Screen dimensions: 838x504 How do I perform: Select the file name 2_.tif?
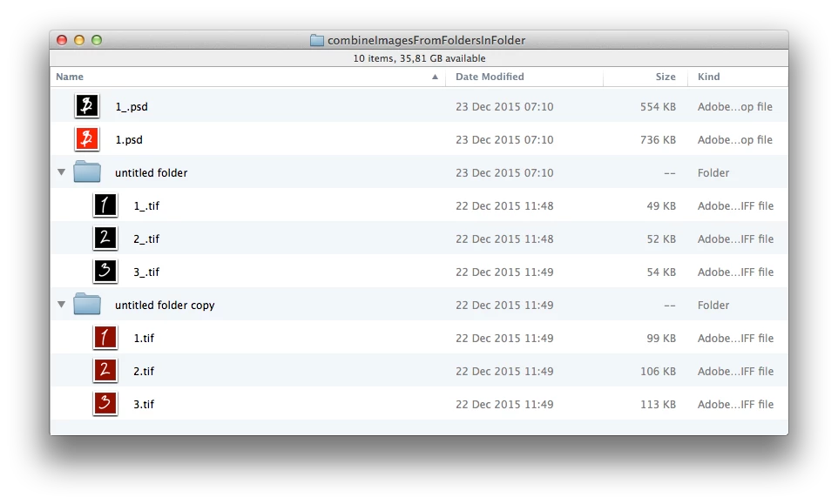click(x=146, y=239)
